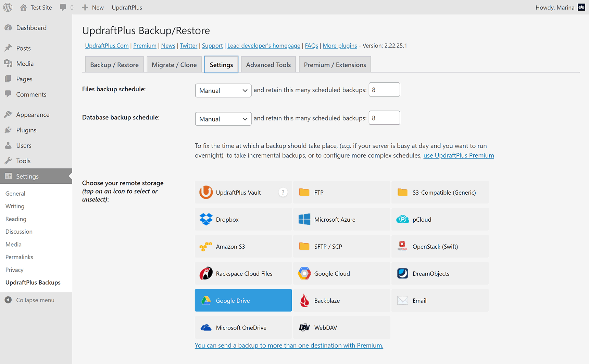
Task: Visit Lead developer's homepage link
Action: [x=264, y=45]
